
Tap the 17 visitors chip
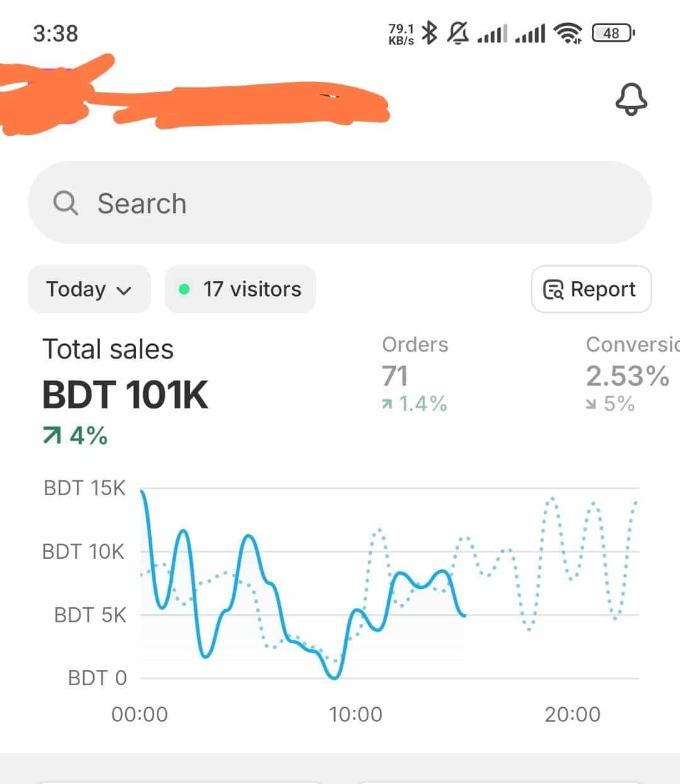241,289
